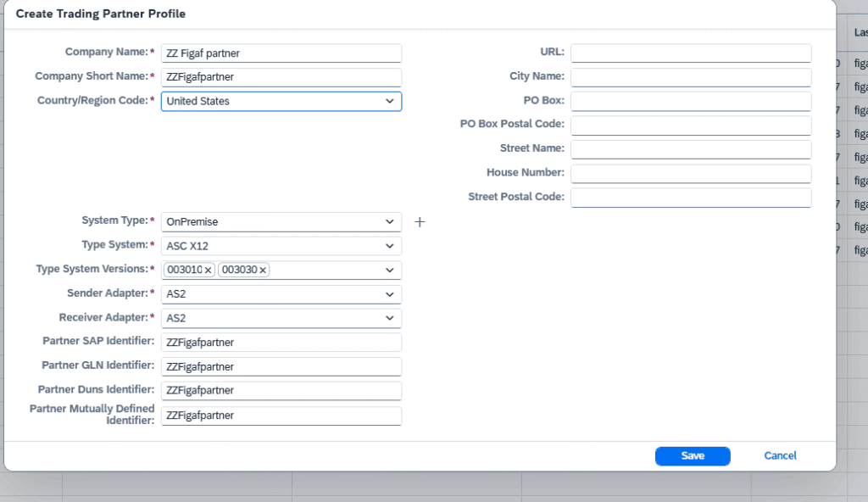Click into the URL field
Image resolution: width=868 pixels, height=502 pixels.
pos(691,53)
